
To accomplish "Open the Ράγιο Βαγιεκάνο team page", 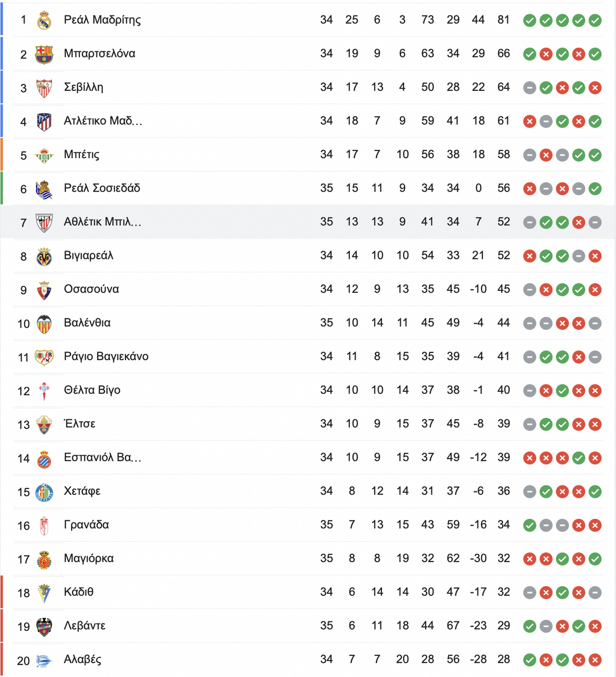I will pos(106,356).
